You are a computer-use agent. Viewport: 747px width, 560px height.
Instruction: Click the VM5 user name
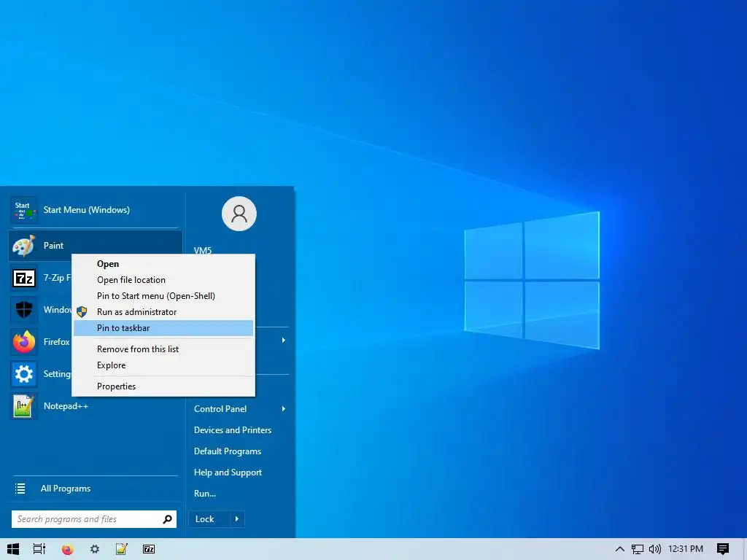click(x=203, y=250)
